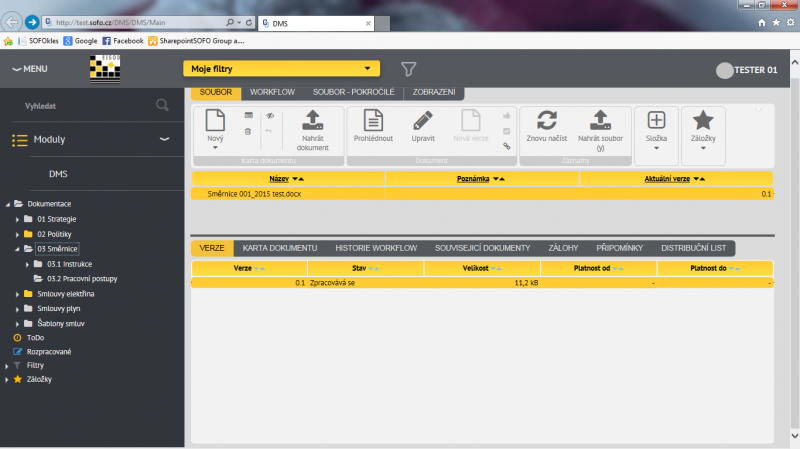Expand the 01 Strategie folder

pyautogui.click(x=17, y=218)
